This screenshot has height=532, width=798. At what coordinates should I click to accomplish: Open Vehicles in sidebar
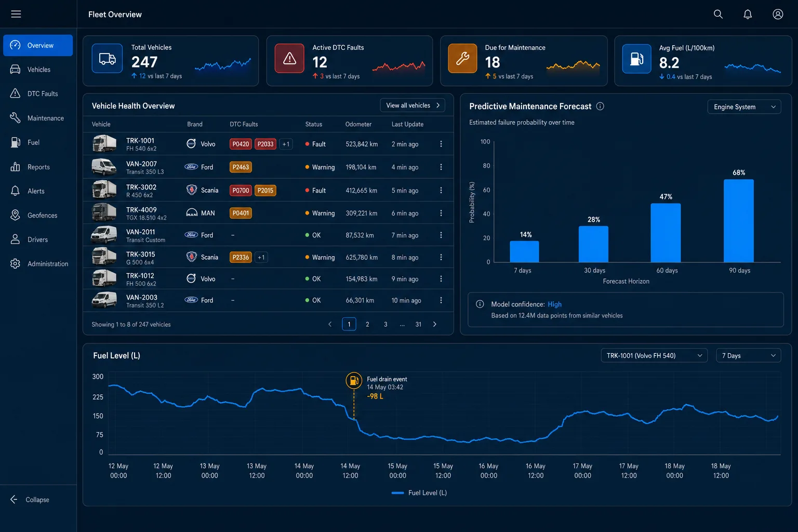[x=38, y=70]
